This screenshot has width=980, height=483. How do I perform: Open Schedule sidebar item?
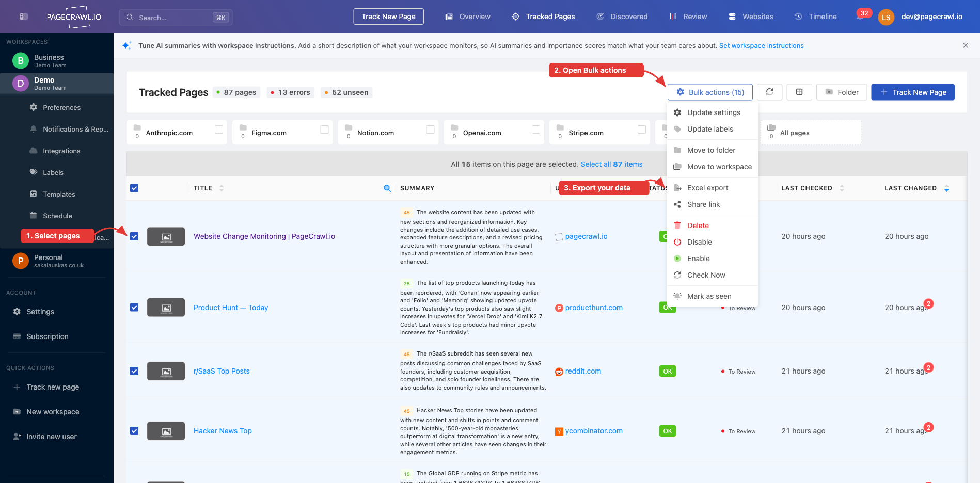coord(57,216)
